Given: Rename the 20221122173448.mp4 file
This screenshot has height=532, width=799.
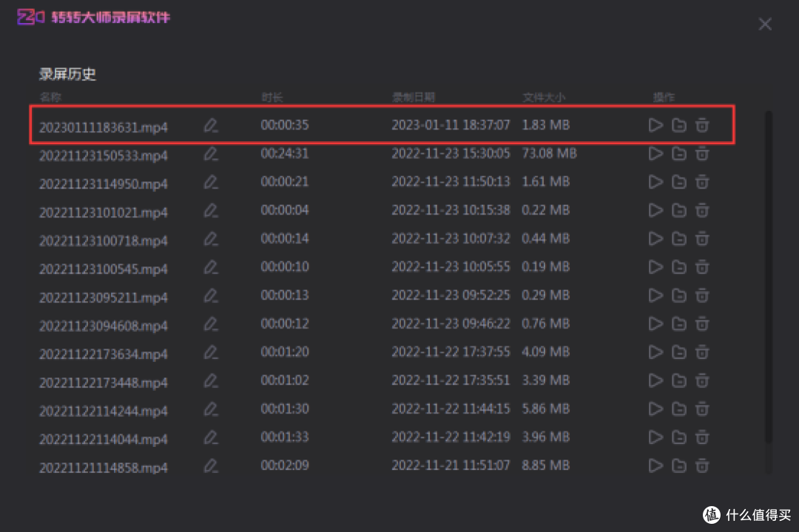Looking at the screenshot, I should point(211,380).
